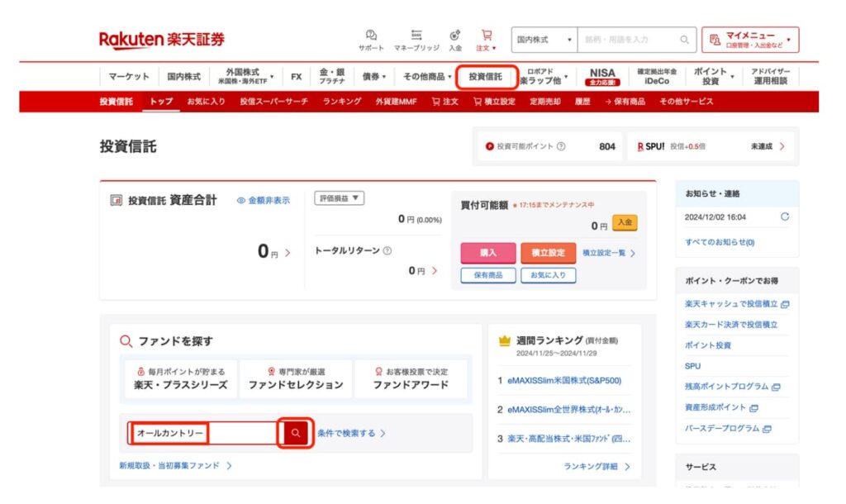846x504 pixels.
Task: Open the サポート support icon
Action: (x=371, y=35)
